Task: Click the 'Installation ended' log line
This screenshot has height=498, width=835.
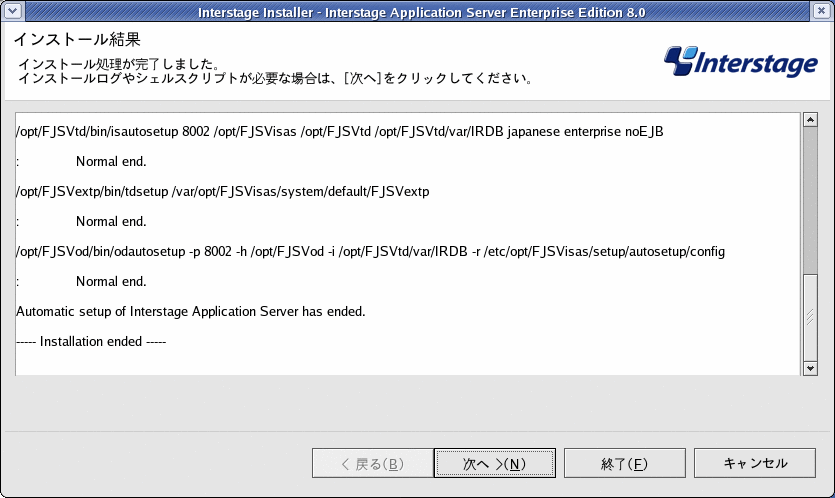Action: pos(91,341)
